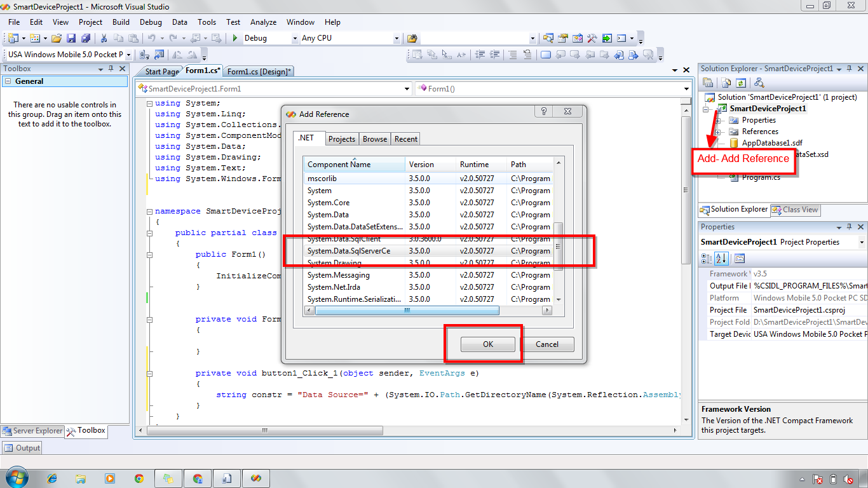Click Connect to Device toolbar icon
Viewport: 868px width, 488px height.
tap(144, 55)
